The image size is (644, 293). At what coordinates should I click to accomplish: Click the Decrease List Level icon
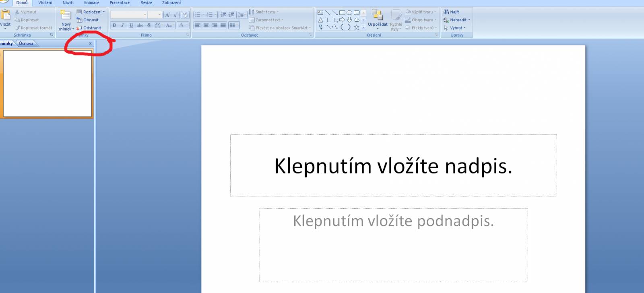coord(223,15)
